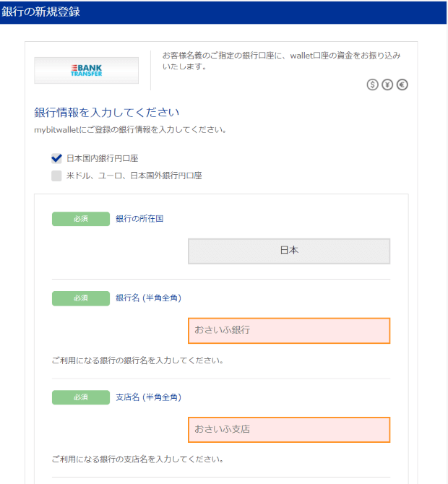
Task: Click the yen currency icon
Action: [x=387, y=85]
